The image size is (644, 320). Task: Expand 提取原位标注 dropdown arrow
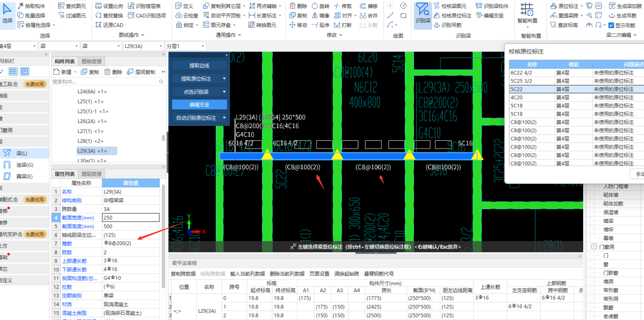pos(224,79)
